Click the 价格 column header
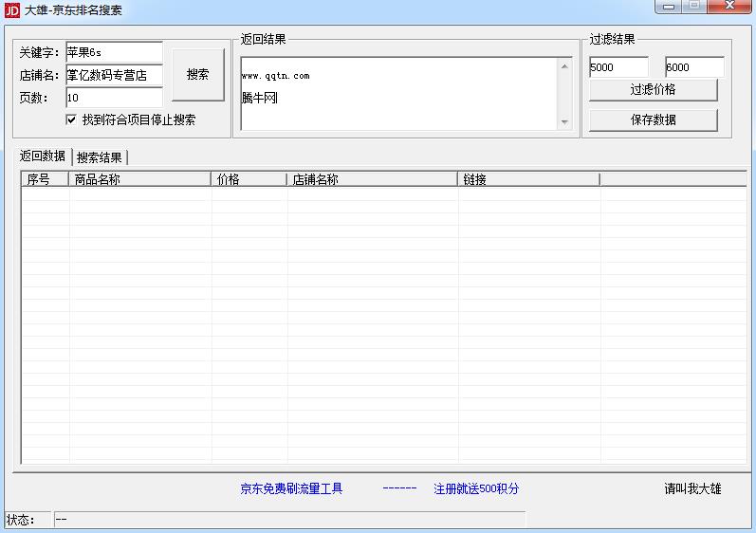Screen dimensions: 756x533 coord(249,179)
